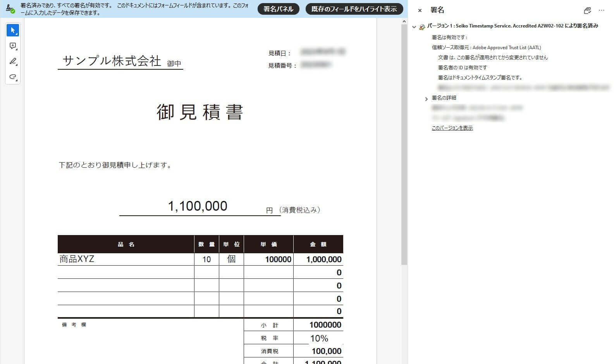The image size is (614, 364).
Task: Click the 単位 column header
Action: [231, 244]
